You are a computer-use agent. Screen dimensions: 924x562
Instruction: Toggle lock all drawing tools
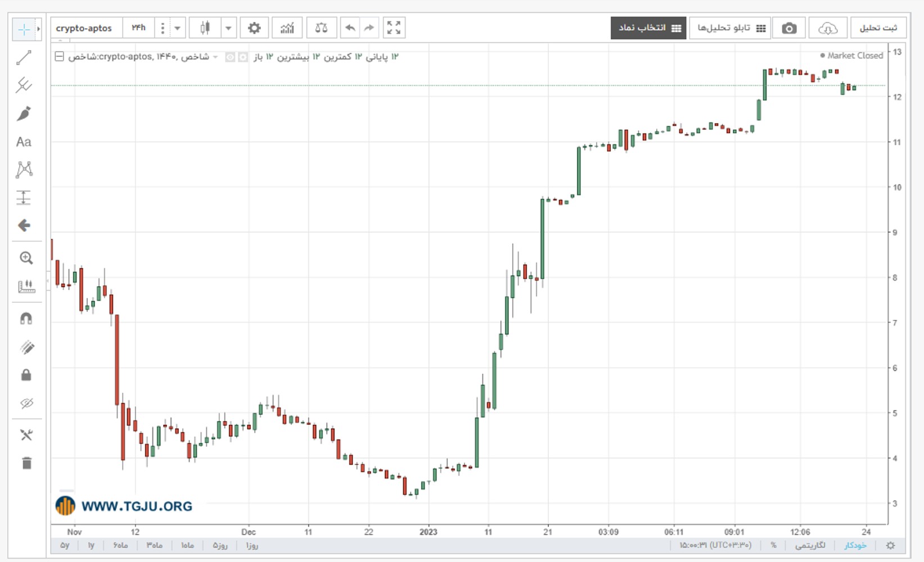[26, 375]
